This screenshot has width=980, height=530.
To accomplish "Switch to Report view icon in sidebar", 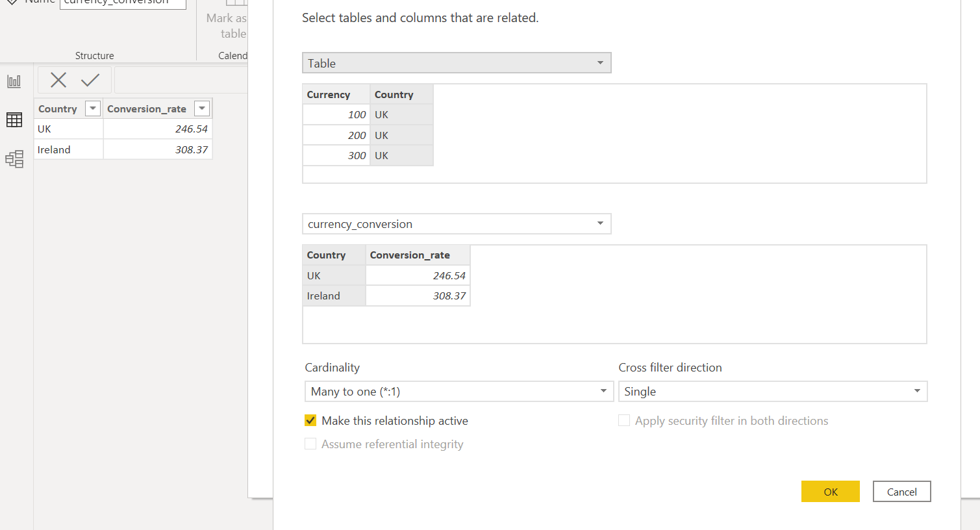I will coord(14,81).
